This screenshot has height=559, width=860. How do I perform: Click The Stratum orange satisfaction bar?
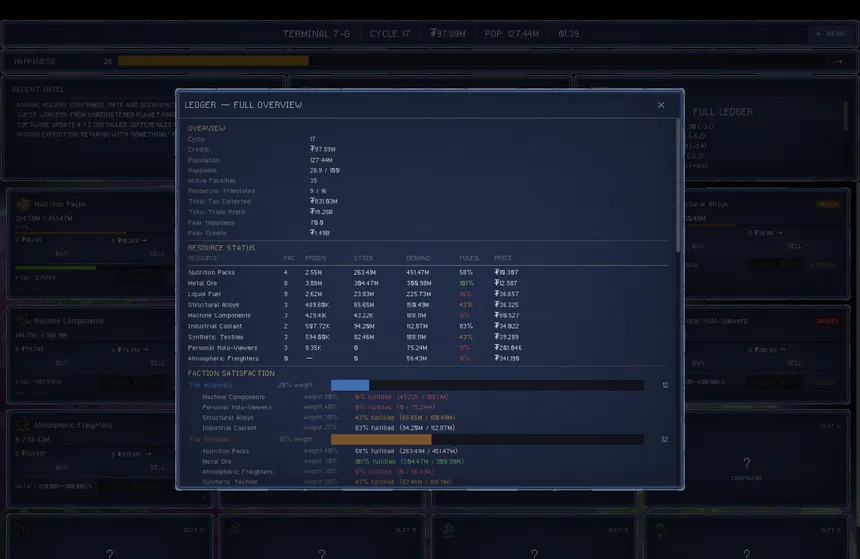coord(381,439)
